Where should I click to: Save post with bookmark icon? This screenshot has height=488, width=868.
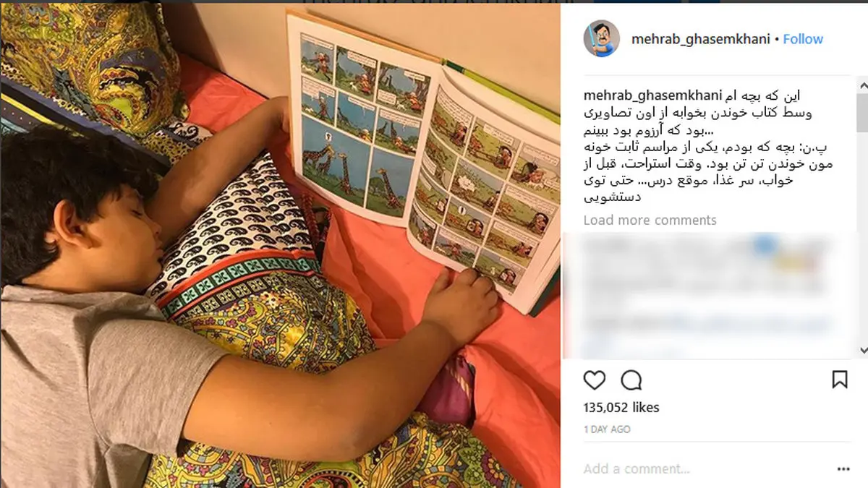coord(840,380)
